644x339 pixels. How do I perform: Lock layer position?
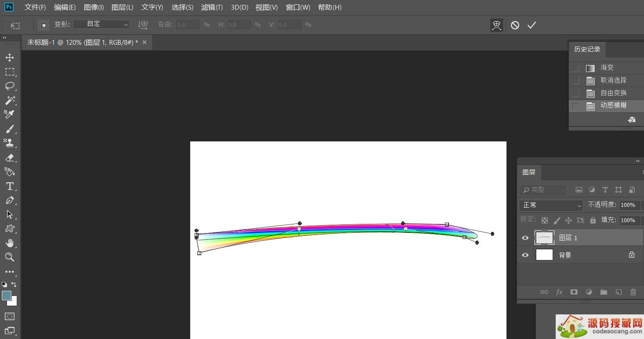click(x=568, y=220)
